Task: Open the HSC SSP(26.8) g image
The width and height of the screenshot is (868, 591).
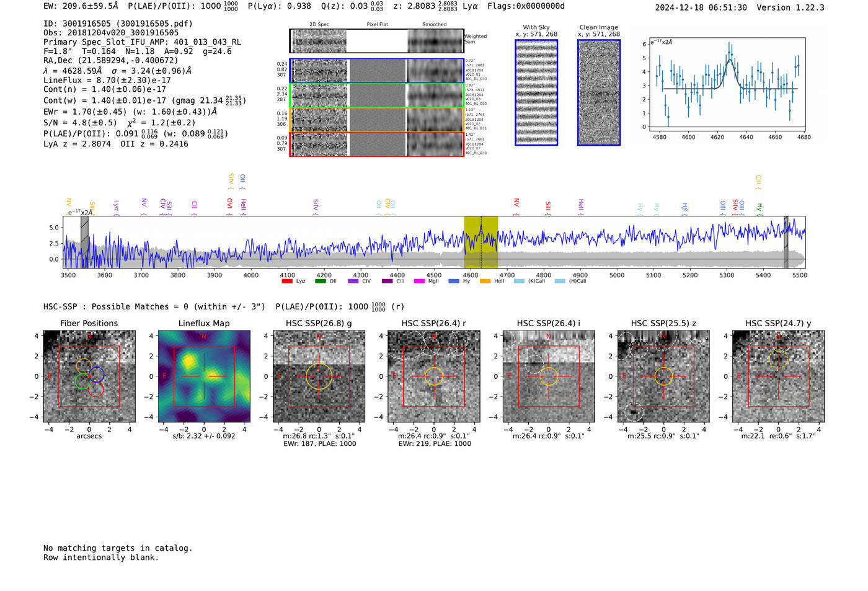Action: pyautogui.click(x=319, y=376)
